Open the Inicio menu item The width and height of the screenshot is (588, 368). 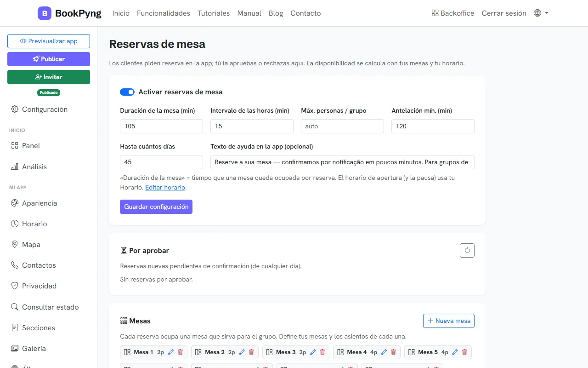click(121, 13)
